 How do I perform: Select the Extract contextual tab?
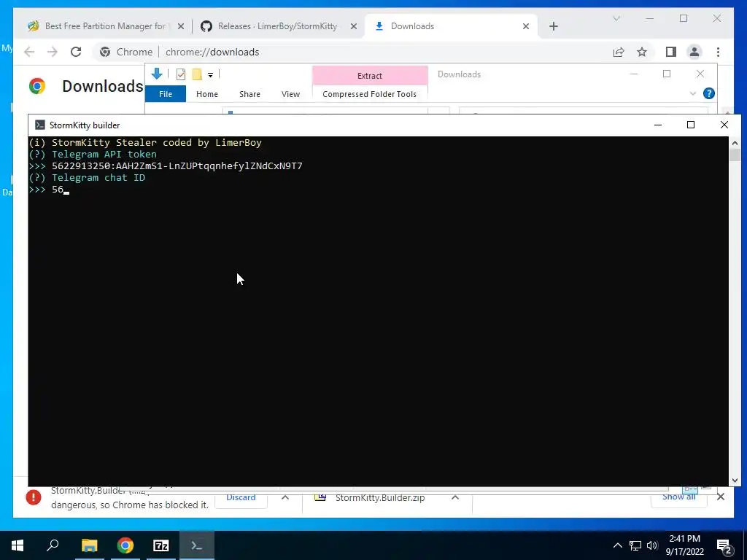click(370, 76)
